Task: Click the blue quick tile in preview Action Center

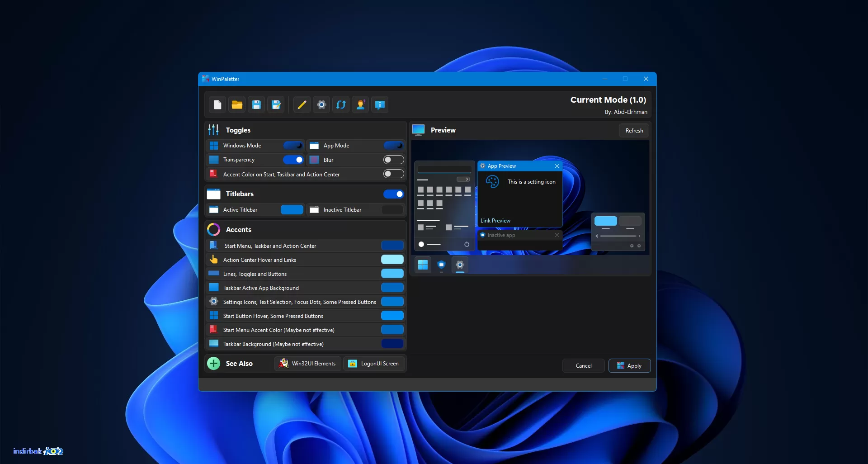Action: click(x=606, y=221)
